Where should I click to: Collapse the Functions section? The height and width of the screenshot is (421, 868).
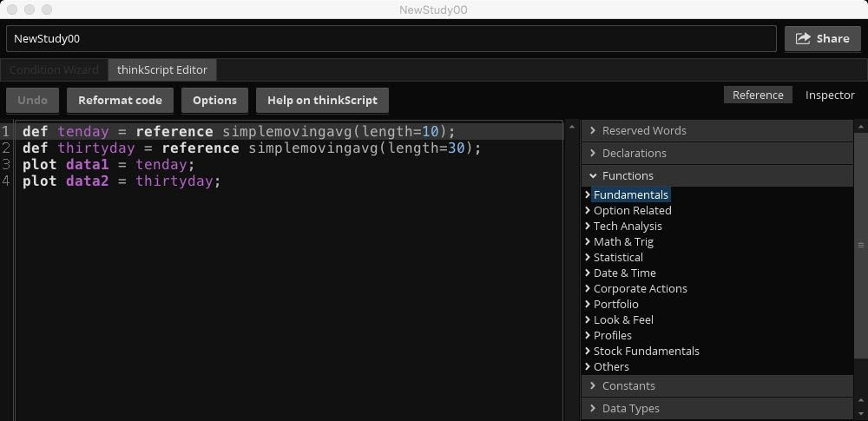coord(717,175)
